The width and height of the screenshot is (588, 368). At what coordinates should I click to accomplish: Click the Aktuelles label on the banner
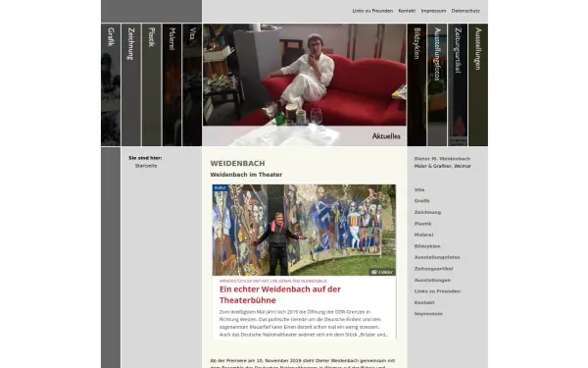pos(386,136)
